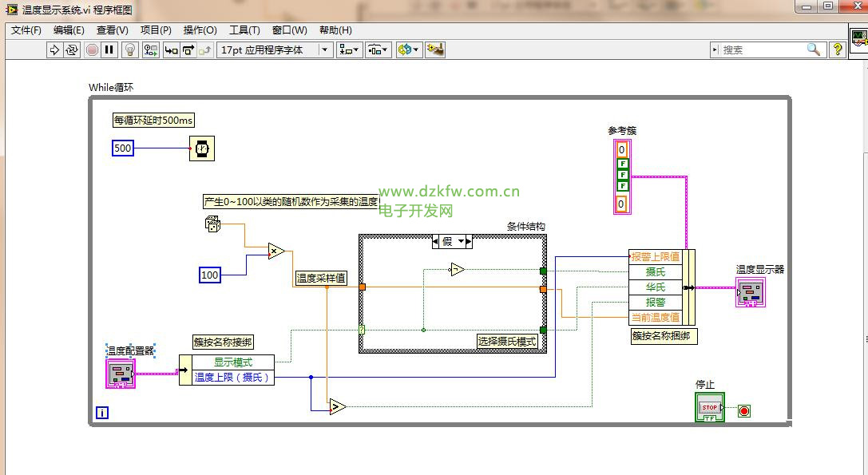Open the Distribute Objects dropdown
This screenshot has height=475, width=868.
[378, 49]
